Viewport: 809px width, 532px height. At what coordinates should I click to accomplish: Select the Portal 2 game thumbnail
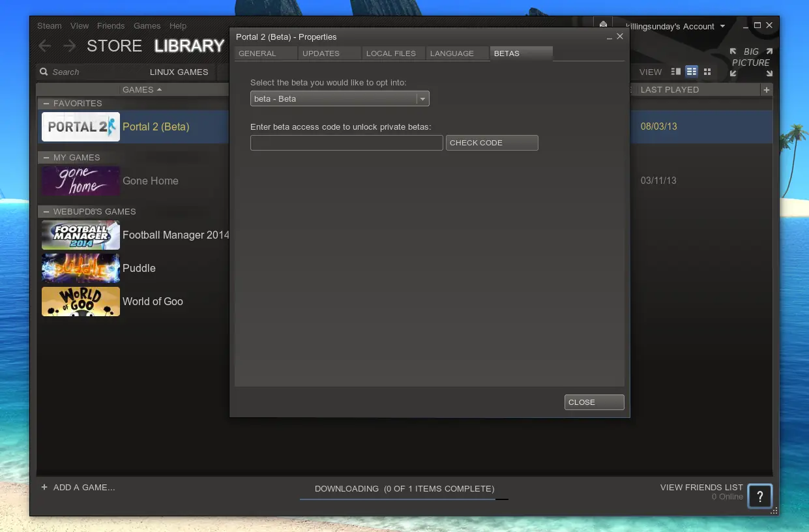click(81, 126)
